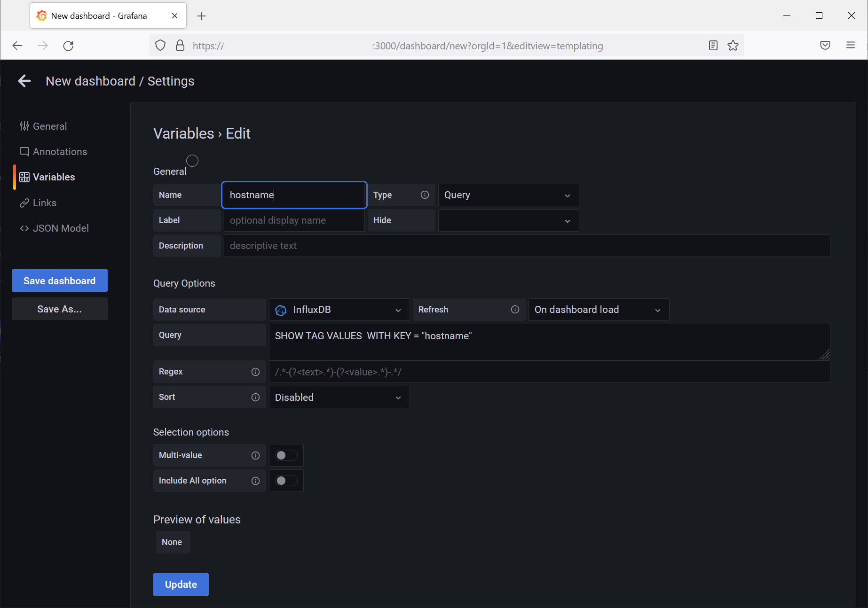Open the Sort dropdown set to Disabled

pos(339,397)
